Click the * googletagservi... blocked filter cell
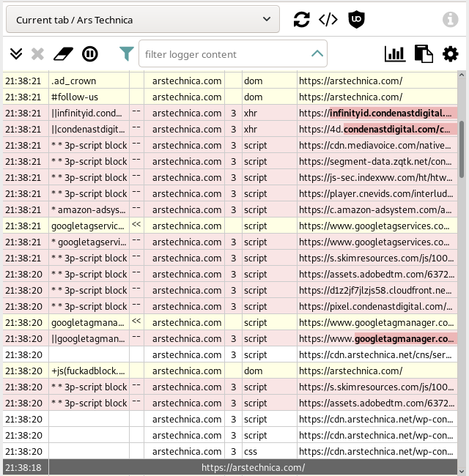This screenshot has width=469, height=476. pyautogui.click(x=89, y=242)
